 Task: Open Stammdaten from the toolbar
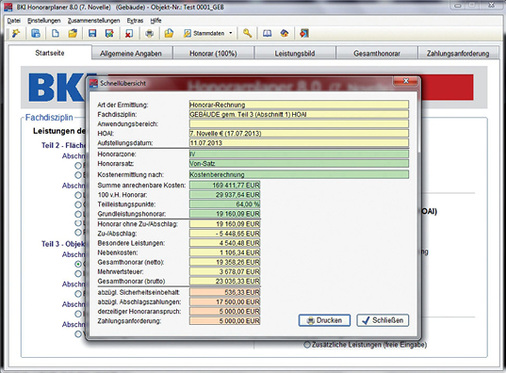204,33
